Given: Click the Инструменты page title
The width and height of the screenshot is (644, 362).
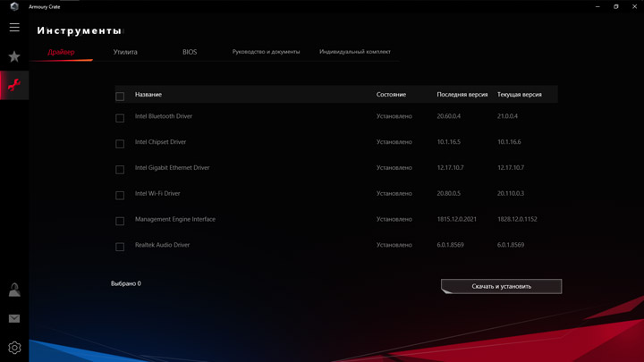Looking at the screenshot, I should (x=80, y=30).
